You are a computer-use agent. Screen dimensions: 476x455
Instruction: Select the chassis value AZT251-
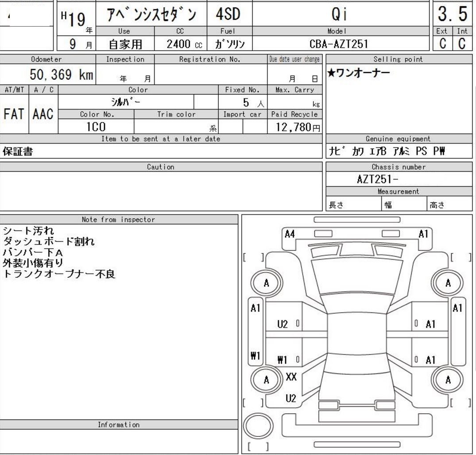point(377,179)
